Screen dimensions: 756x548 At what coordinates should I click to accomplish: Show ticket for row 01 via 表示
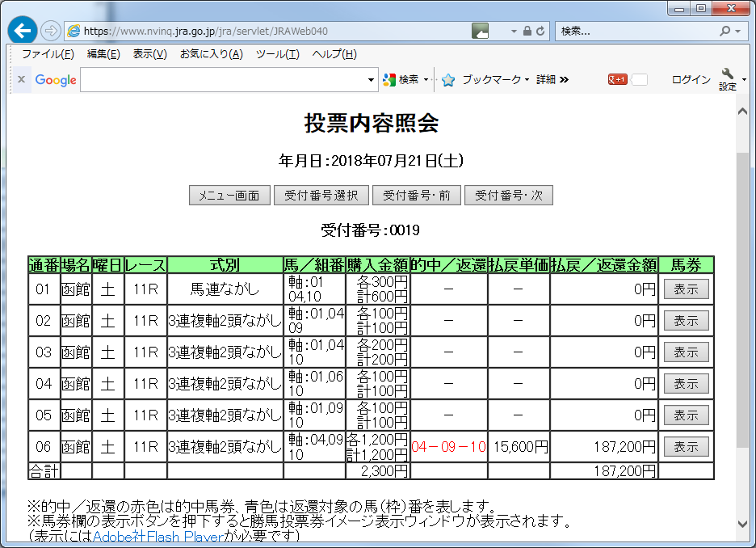[686, 289]
